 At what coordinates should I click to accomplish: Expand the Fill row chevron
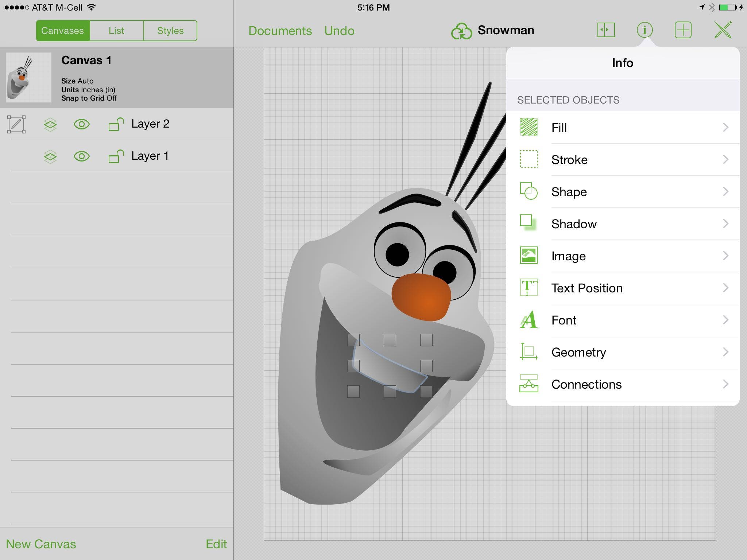[x=725, y=127]
